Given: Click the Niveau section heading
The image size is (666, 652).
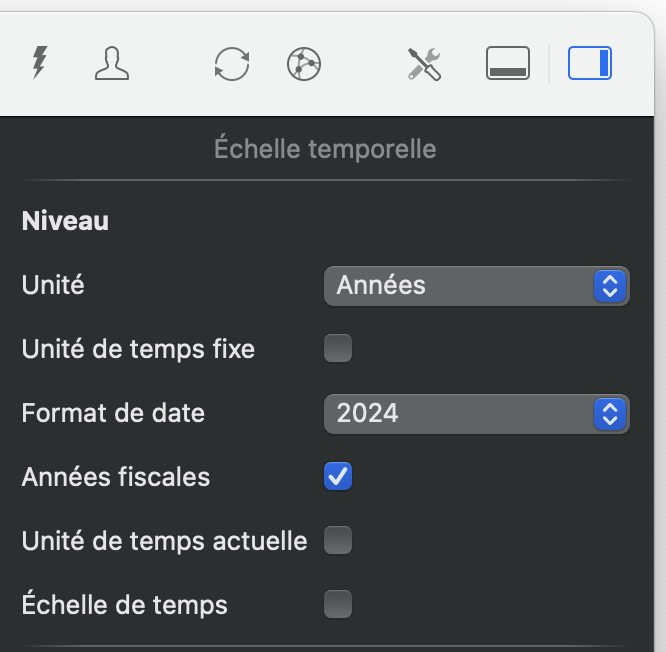Looking at the screenshot, I should (x=65, y=221).
